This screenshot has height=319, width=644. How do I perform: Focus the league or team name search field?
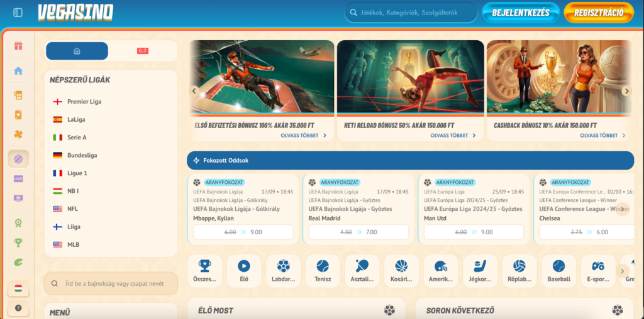111,283
